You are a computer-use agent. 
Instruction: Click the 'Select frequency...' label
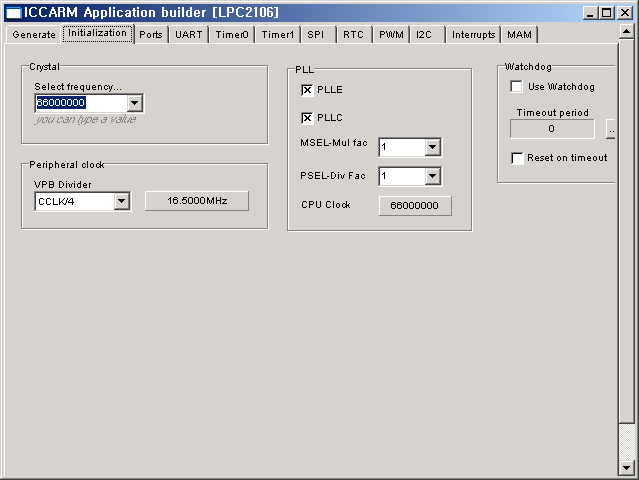78,87
